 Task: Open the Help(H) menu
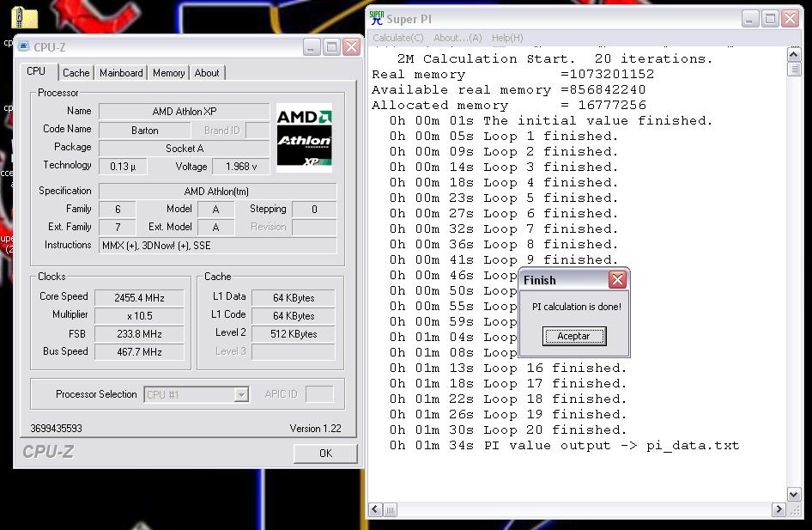click(x=507, y=38)
